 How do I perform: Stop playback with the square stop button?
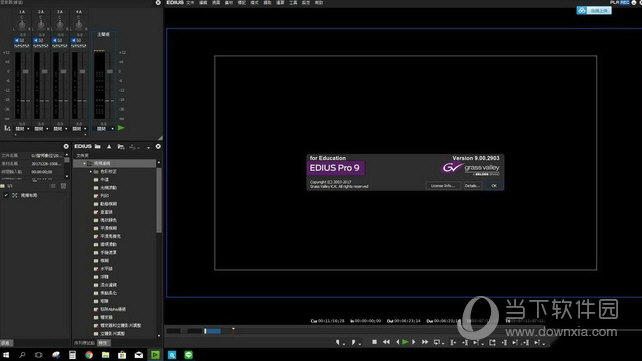click(374, 342)
